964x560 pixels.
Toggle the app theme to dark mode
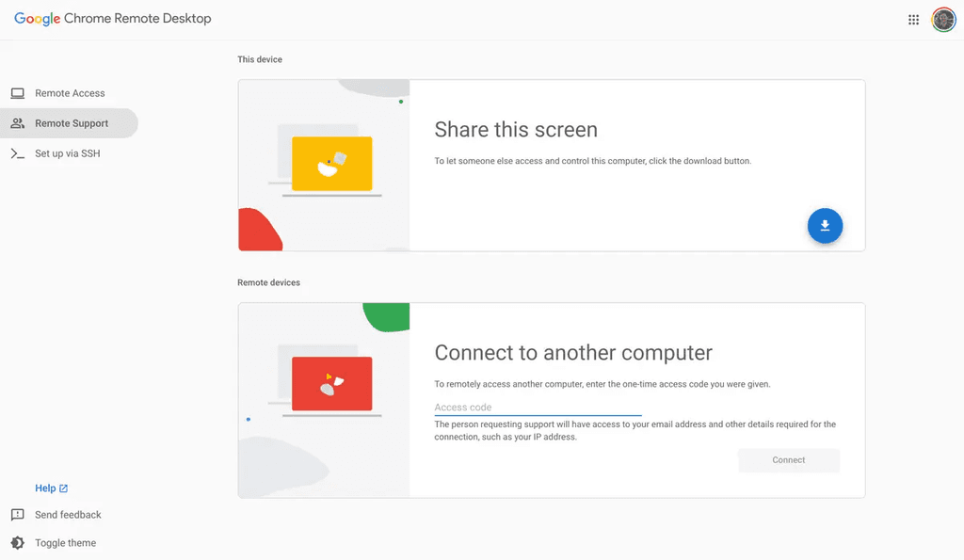click(x=62, y=543)
